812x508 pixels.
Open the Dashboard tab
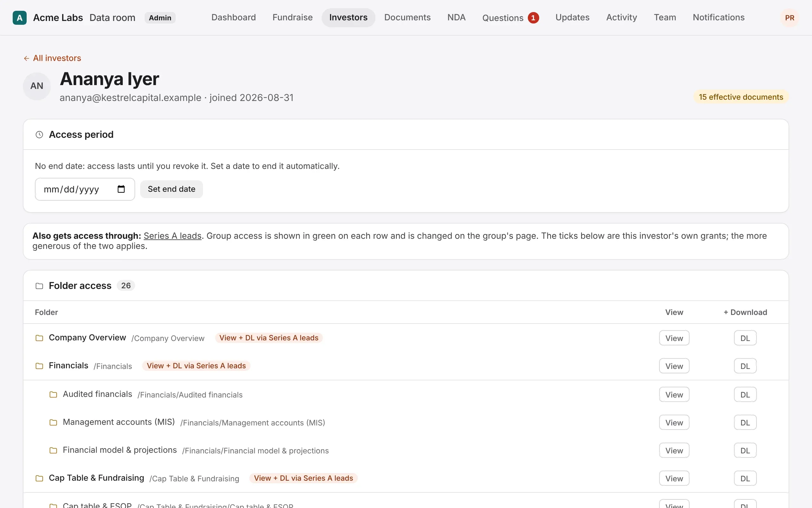click(233, 17)
